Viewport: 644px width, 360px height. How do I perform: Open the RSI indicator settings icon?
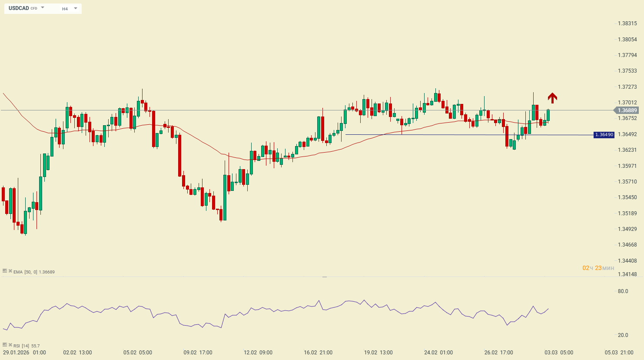(5, 345)
